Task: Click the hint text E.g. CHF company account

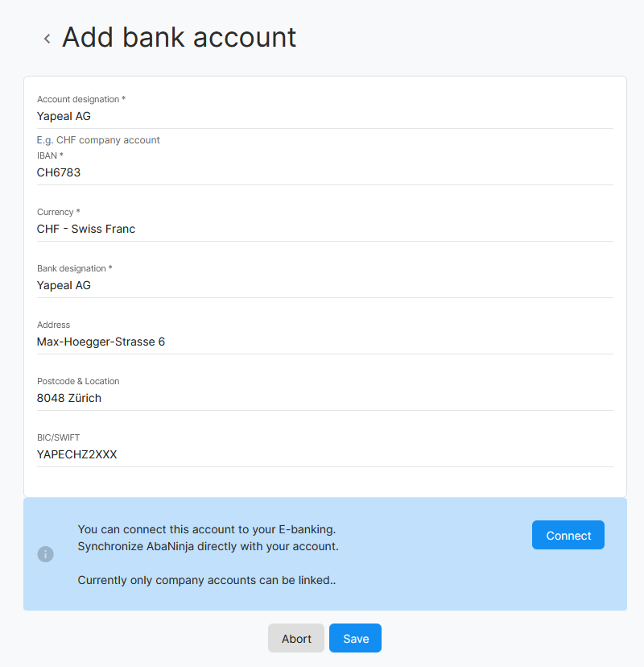Action: [x=98, y=140]
